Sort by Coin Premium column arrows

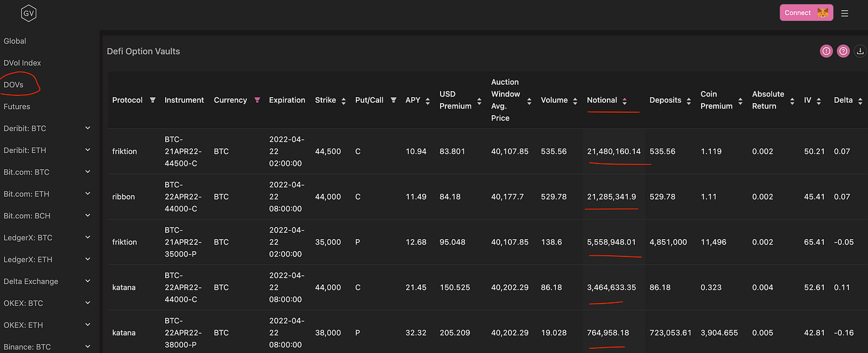[x=740, y=101]
